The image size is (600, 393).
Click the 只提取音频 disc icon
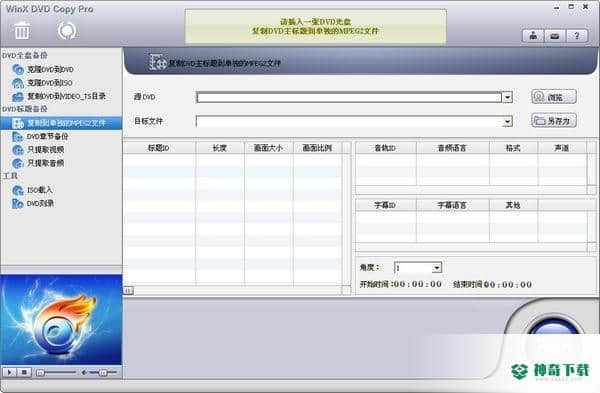click(18, 163)
